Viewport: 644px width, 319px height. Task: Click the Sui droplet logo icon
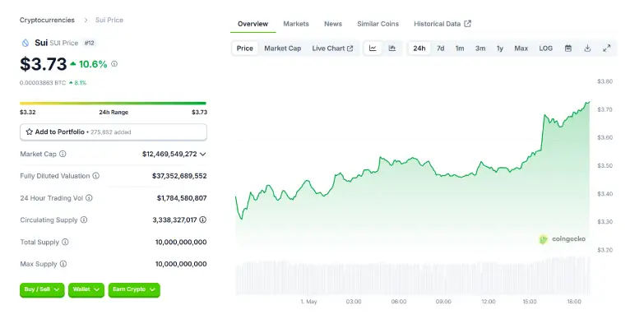[25, 43]
